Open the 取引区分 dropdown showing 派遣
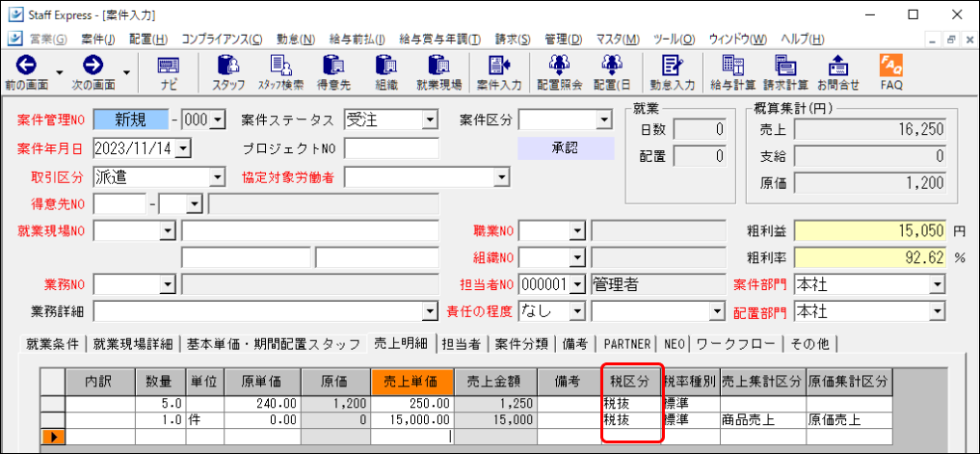 click(217, 177)
